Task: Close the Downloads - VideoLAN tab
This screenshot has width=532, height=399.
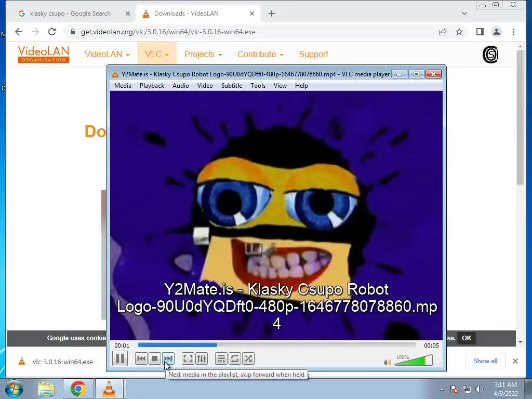Action: pyautogui.click(x=252, y=14)
